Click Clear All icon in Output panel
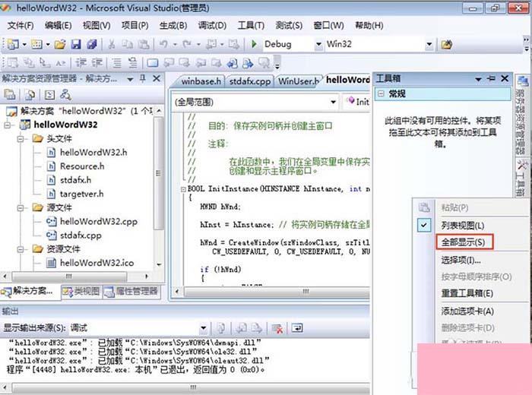This screenshot has width=532, height=395. [277, 328]
